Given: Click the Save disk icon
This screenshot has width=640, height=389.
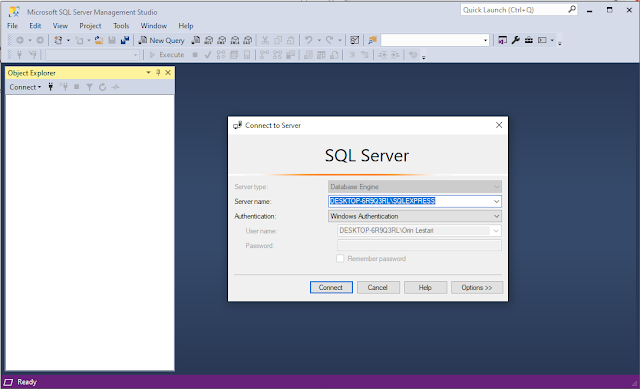Looking at the screenshot, I should (x=112, y=40).
